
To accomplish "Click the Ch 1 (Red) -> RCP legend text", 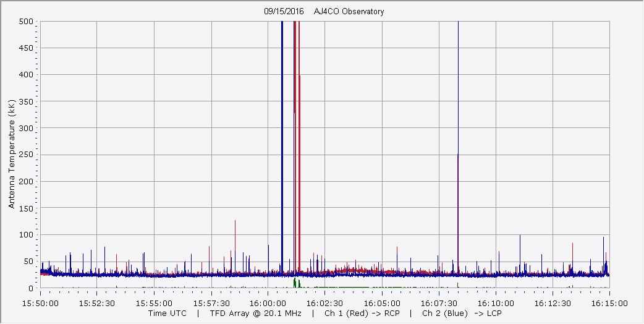I will pyautogui.click(x=362, y=313).
